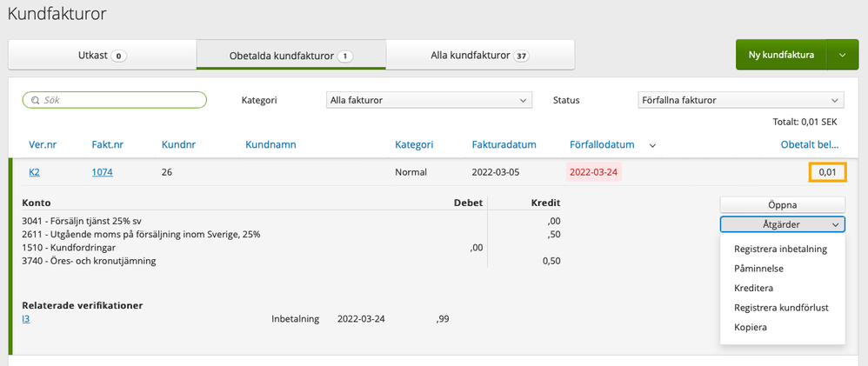Image resolution: width=868 pixels, height=366 pixels.
Task: Open the Ny kundfaktura split-button arrow
Action: tap(842, 55)
